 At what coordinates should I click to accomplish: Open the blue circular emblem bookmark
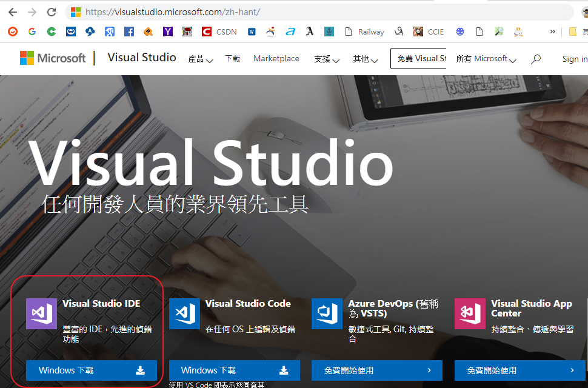click(460, 32)
